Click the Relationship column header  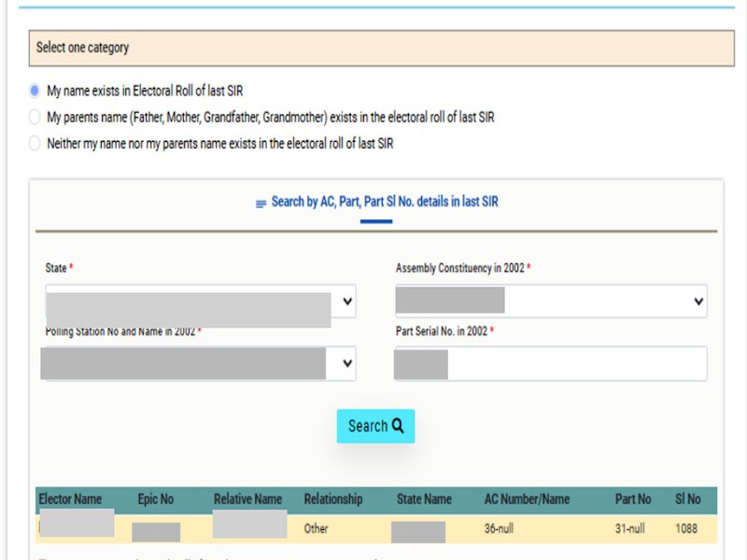(334, 498)
